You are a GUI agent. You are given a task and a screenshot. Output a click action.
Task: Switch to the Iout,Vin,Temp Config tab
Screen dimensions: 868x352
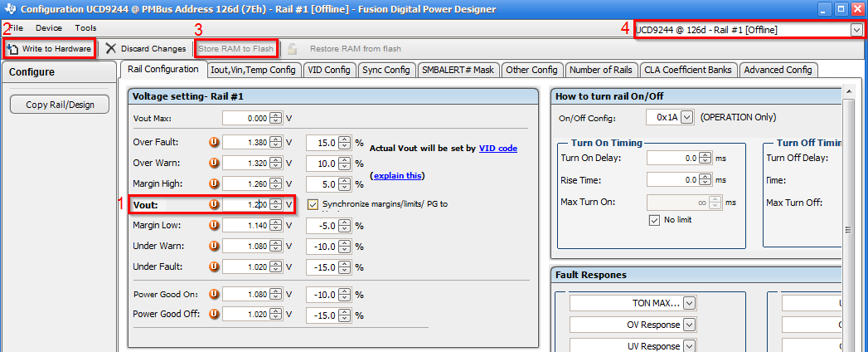[254, 70]
